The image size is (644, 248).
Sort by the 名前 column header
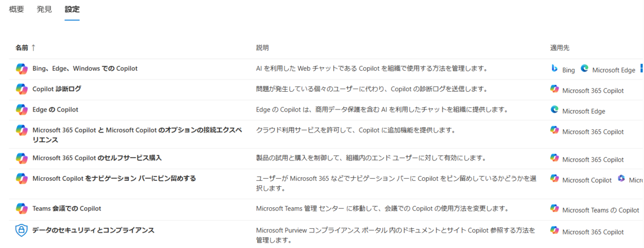tap(22, 48)
